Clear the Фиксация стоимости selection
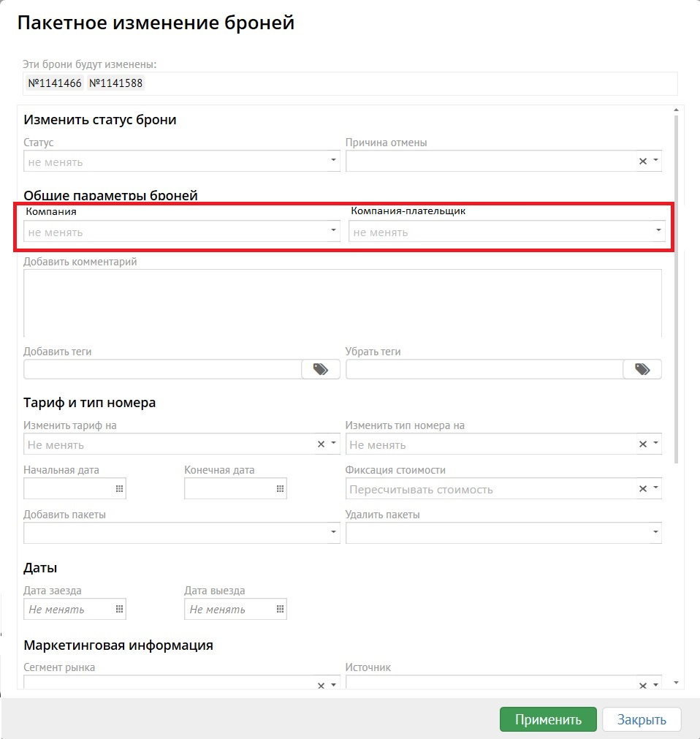Viewport: 700px width, 739px height. (x=643, y=489)
